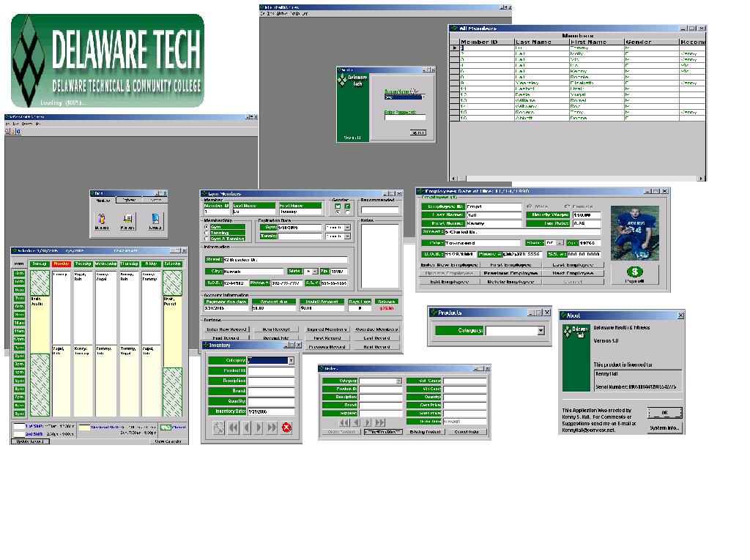Image resolution: width=750 pixels, height=560 pixels.
Task: Click the Last Name column header in All Members
Action: point(541,42)
